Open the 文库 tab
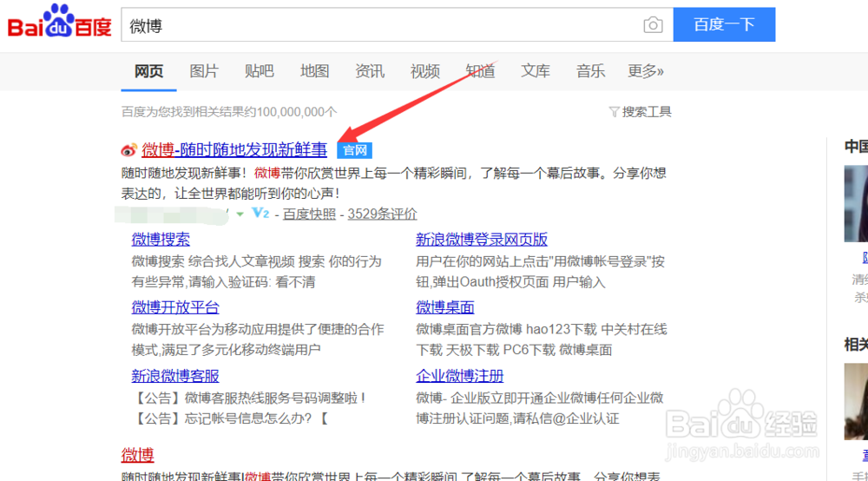The image size is (868, 481). point(536,71)
